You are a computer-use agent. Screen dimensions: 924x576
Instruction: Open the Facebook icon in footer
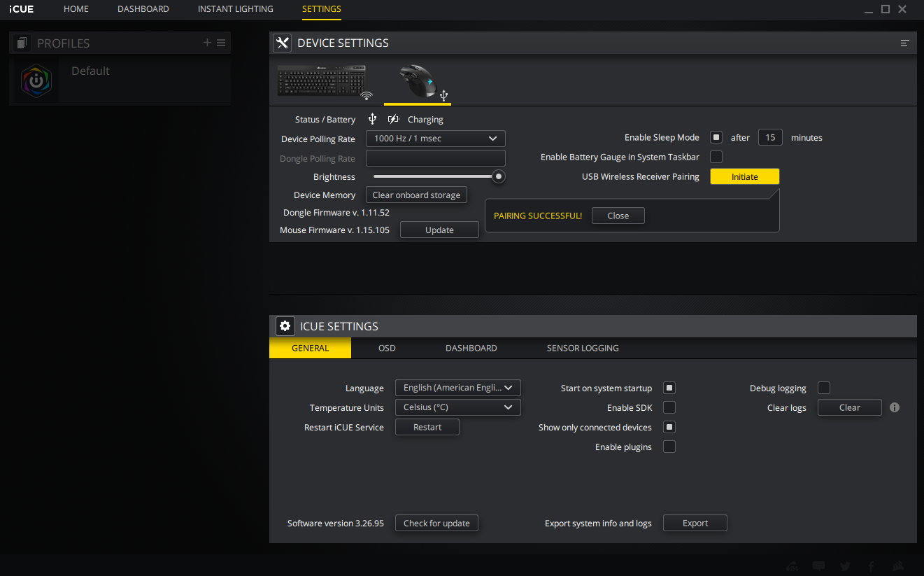point(872,566)
